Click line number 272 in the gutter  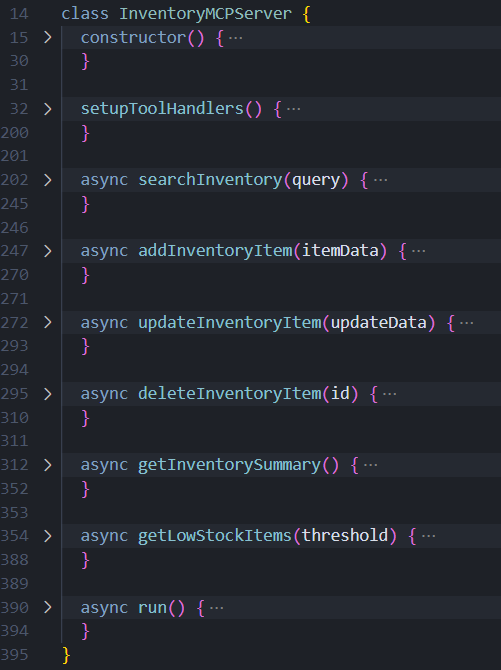pyautogui.click(x=15, y=322)
